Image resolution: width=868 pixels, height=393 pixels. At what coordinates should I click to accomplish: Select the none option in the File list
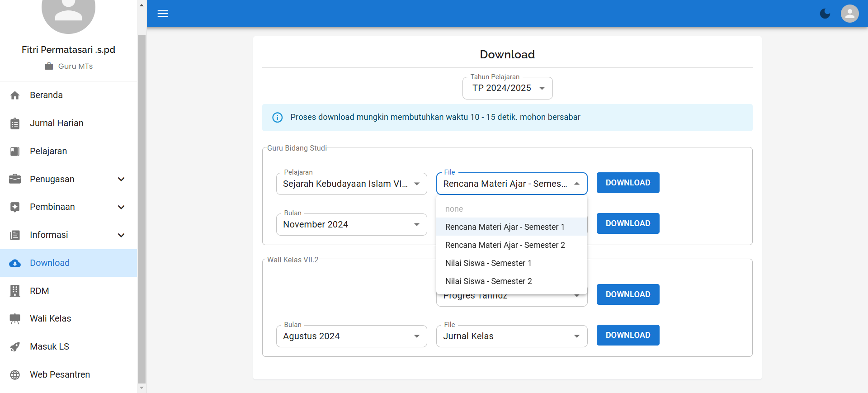click(512, 209)
